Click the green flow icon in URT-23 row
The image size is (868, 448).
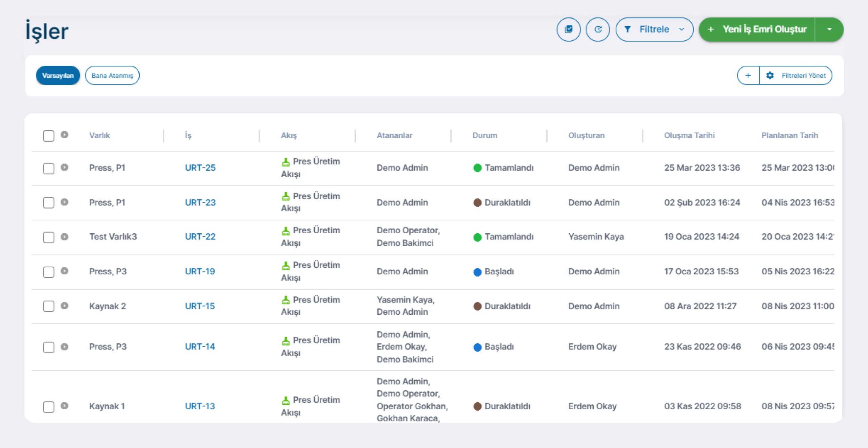pos(286,196)
